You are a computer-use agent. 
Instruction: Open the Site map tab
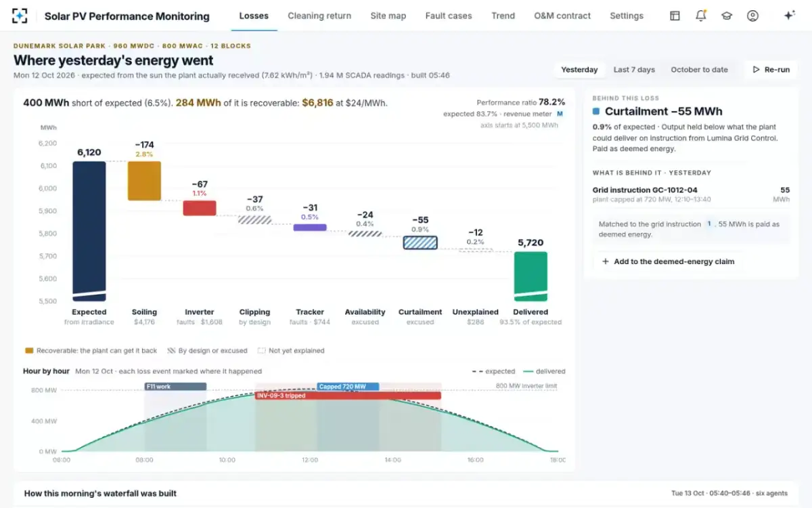[x=388, y=16]
